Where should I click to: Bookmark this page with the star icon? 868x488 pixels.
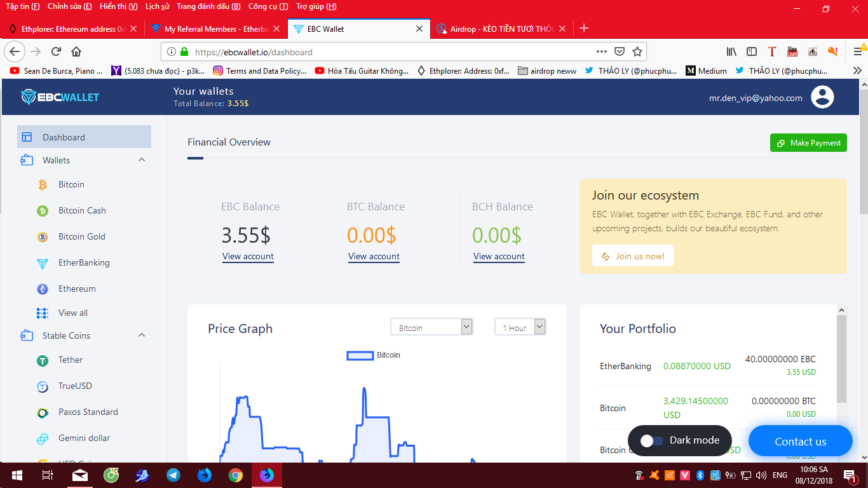pyautogui.click(x=637, y=51)
